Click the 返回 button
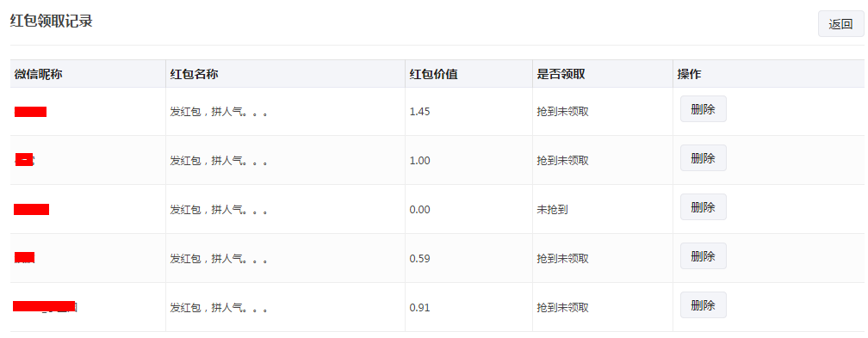 tap(840, 24)
